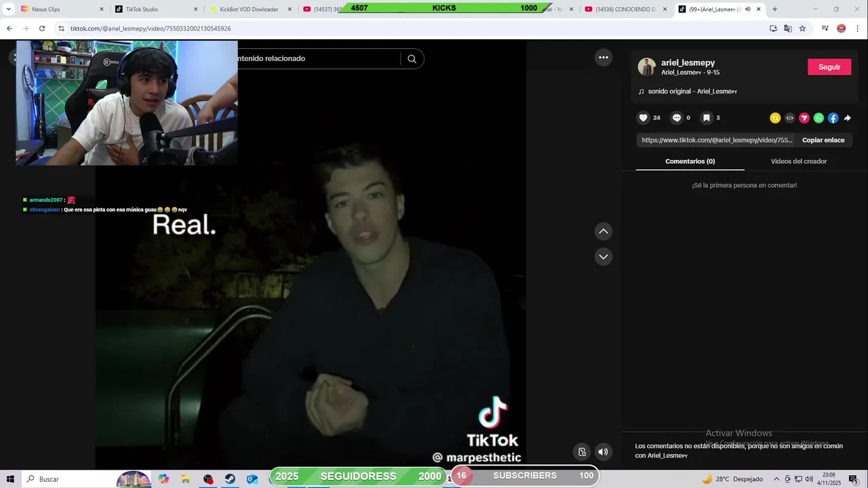
Task: Open the notification center icon
Action: [853, 479]
